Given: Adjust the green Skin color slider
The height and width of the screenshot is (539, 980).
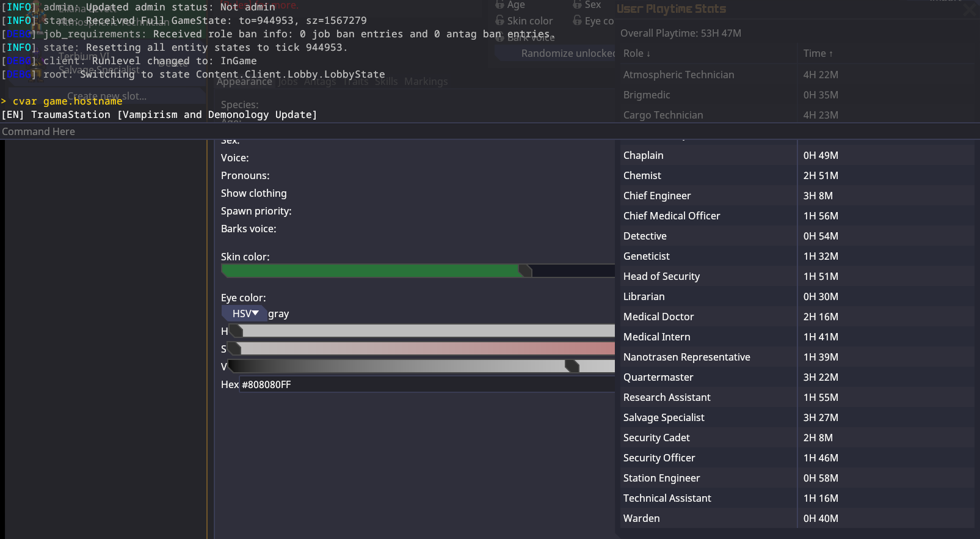Looking at the screenshot, I should (x=418, y=271).
